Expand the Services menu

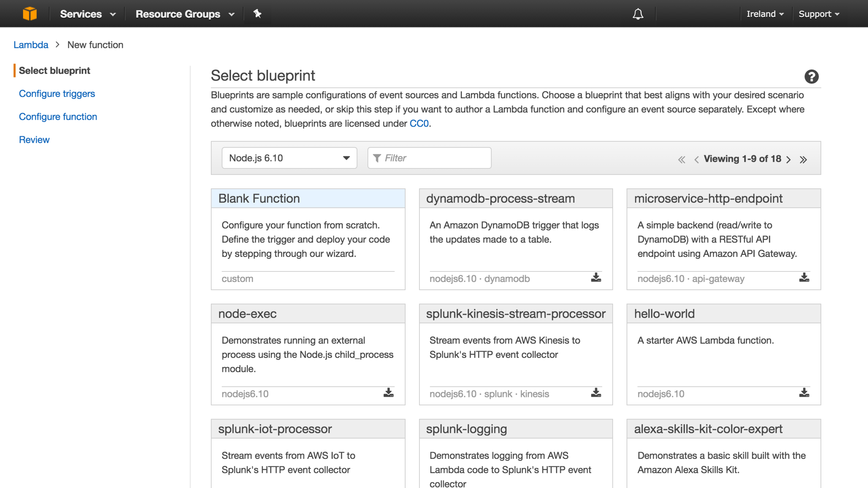click(x=88, y=14)
